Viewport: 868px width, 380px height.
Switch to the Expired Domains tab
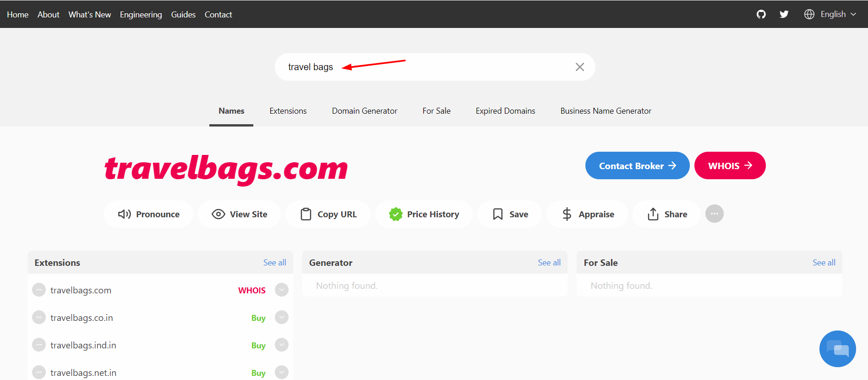pos(505,111)
